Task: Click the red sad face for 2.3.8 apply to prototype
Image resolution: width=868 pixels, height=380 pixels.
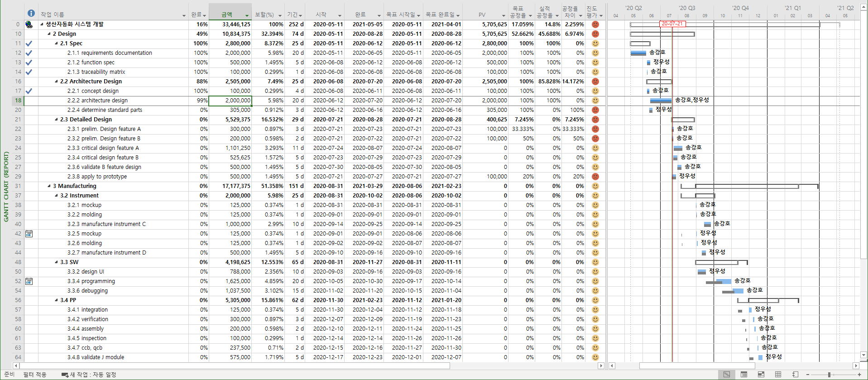Action: coord(595,177)
